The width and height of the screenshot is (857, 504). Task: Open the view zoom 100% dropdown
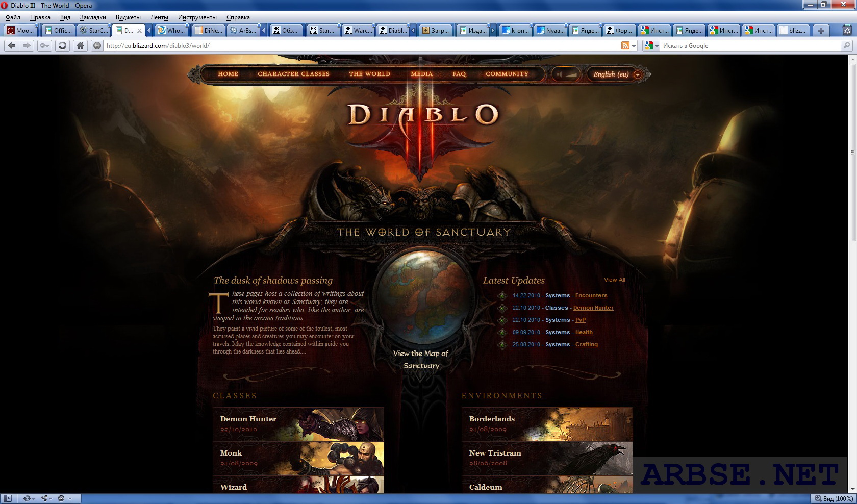click(x=834, y=498)
